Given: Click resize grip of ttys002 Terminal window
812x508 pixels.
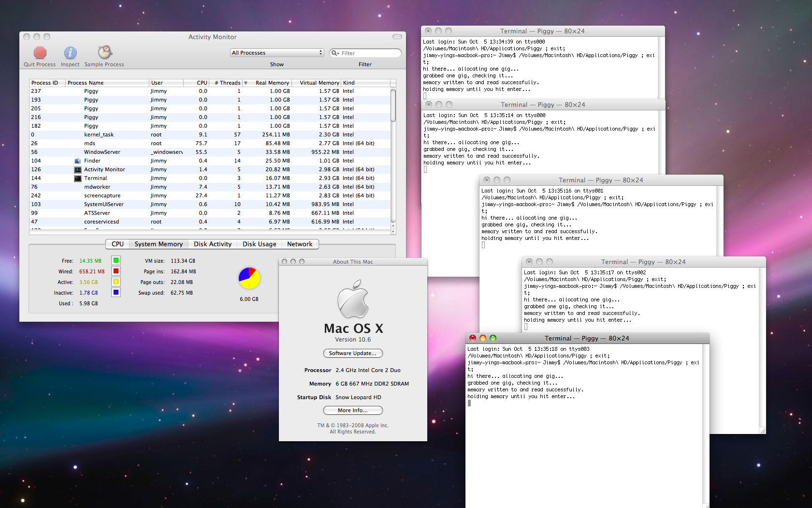Looking at the screenshot, I should [x=763, y=431].
